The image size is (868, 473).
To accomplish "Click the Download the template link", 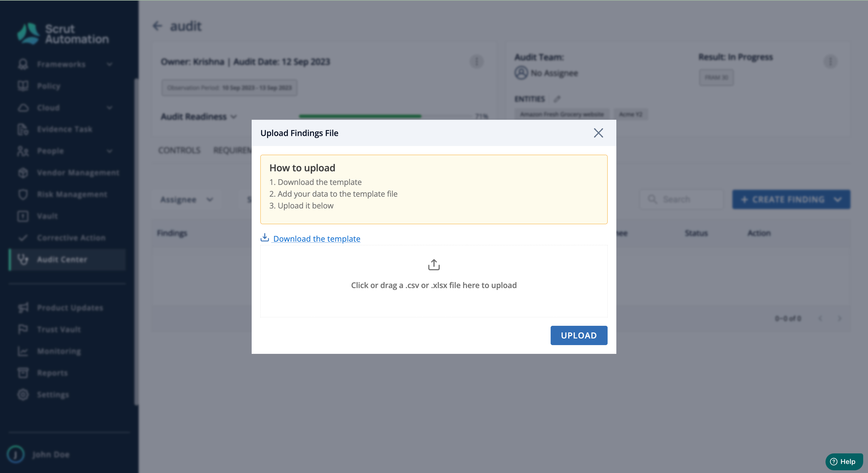I will coord(316,239).
